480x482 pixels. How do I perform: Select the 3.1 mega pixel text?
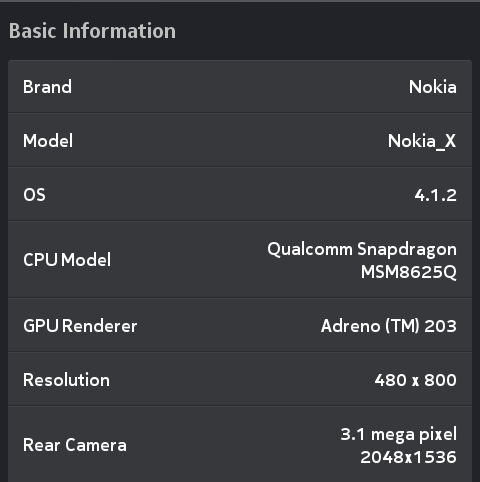[399, 435]
